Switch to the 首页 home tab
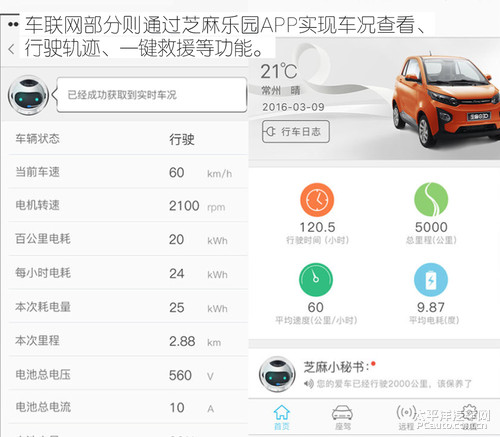The width and height of the screenshot is (500, 437). tap(282, 417)
